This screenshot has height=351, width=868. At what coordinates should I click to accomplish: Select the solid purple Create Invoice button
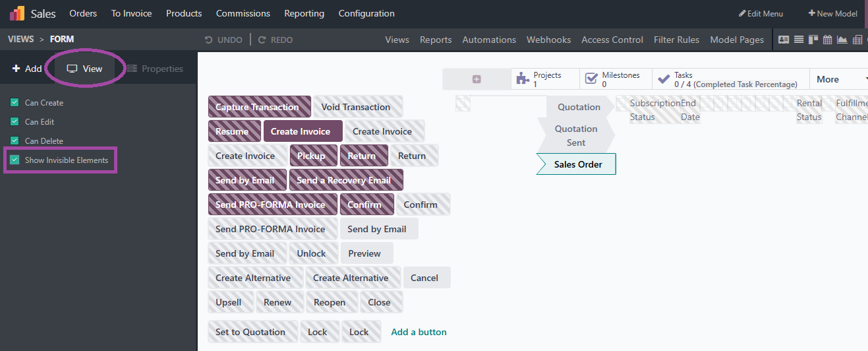coord(303,131)
